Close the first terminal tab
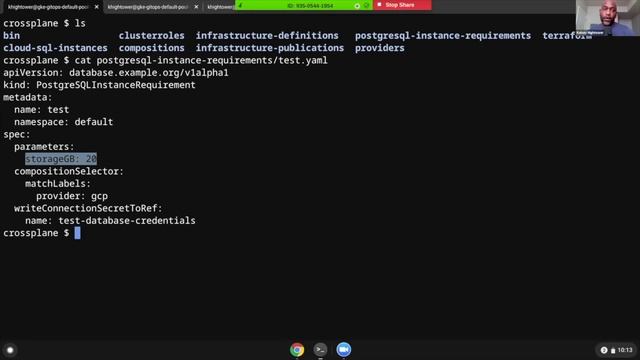The width and height of the screenshot is (640, 360). pyautogui.click(x=97, y=7)
